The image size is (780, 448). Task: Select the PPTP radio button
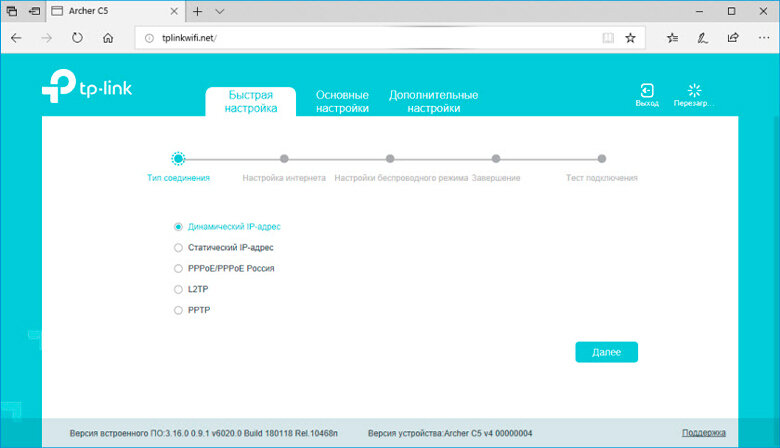pyautogui.click(x=178, y=310)
